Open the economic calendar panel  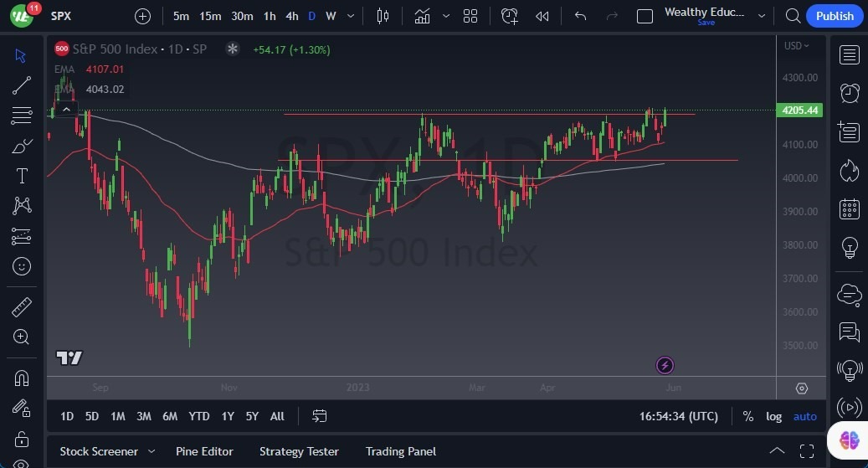(850, 208)
